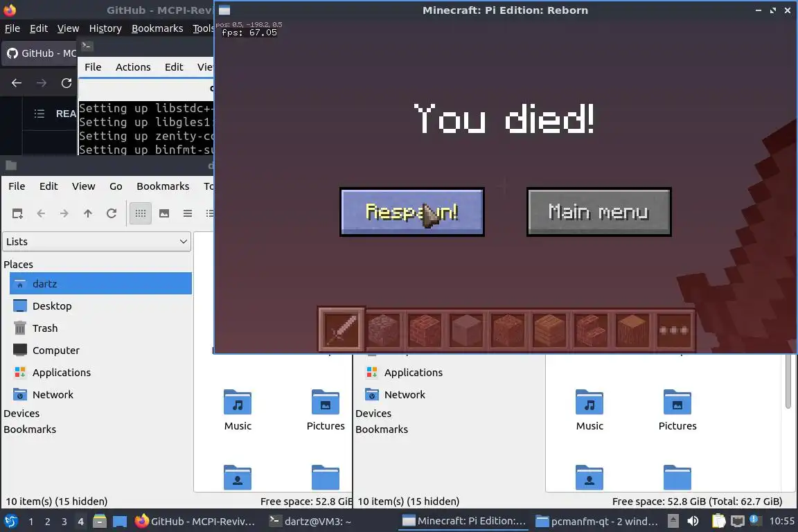The image size is (798, 532).
Task: Focus pcmanfm-qt windows group from taskbar
Action: coord(597,522)
